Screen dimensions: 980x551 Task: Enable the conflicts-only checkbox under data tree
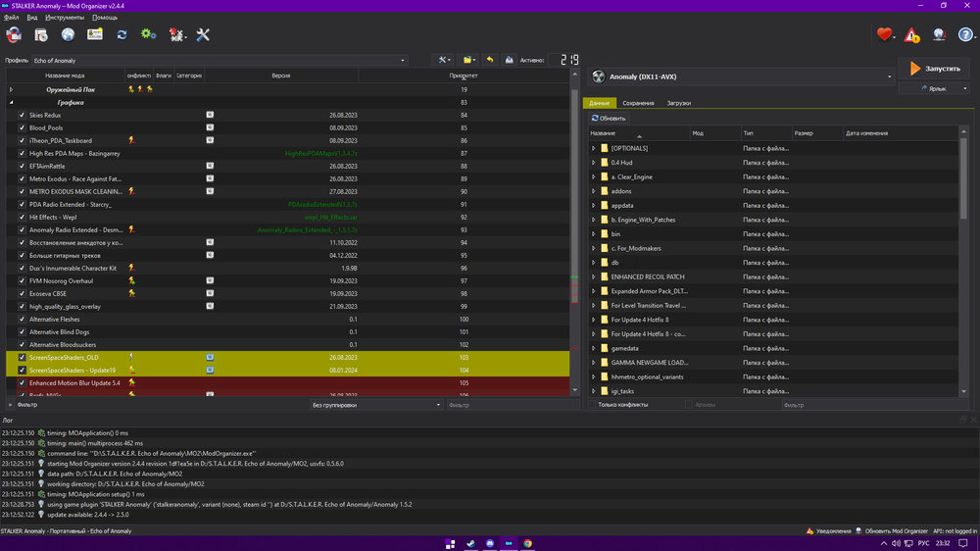[x=592, y=405]
